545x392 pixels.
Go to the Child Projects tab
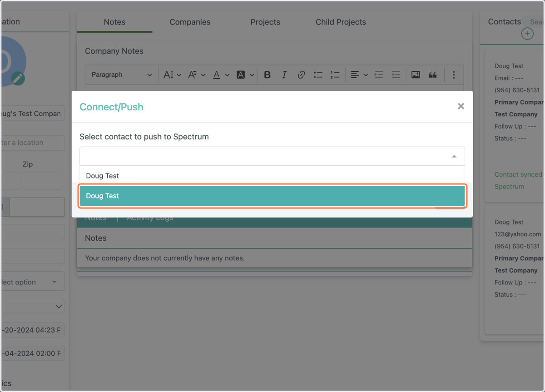pyautogui.click(x=341, y=22)
